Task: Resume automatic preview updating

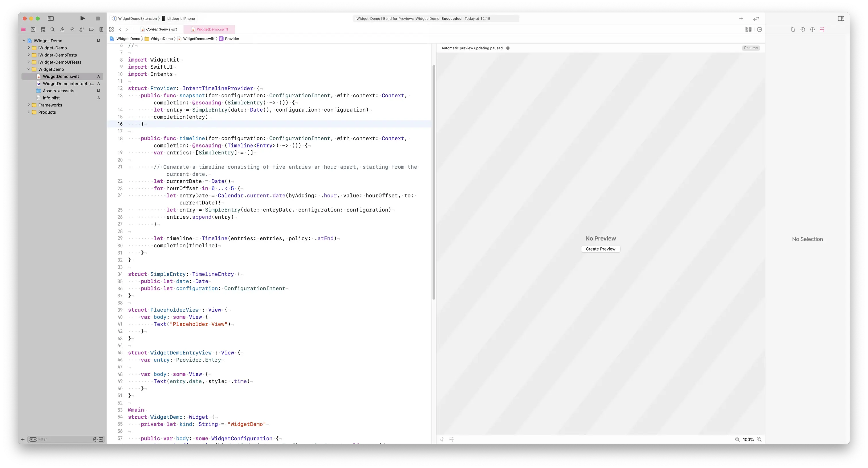Action: point(750,48)
